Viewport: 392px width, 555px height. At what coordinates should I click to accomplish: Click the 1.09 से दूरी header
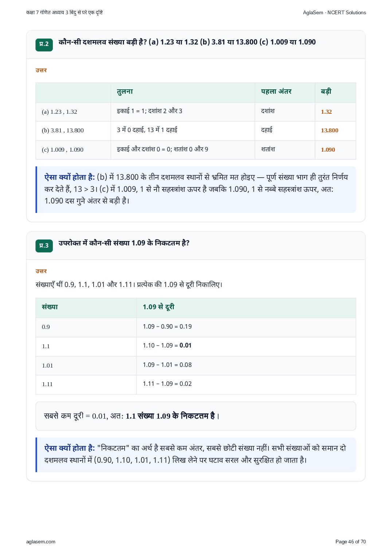coord(246,308)
